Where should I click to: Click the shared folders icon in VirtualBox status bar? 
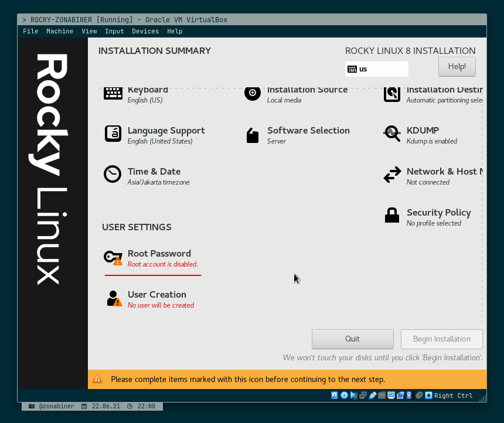[x=382, y=395]
